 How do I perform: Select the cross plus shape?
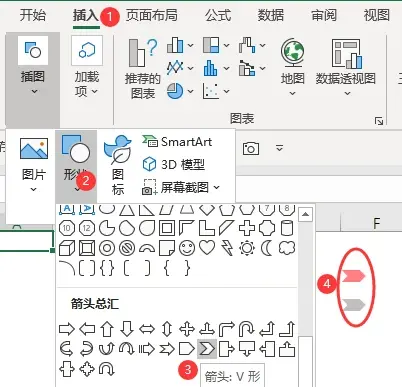click(247, 228)
